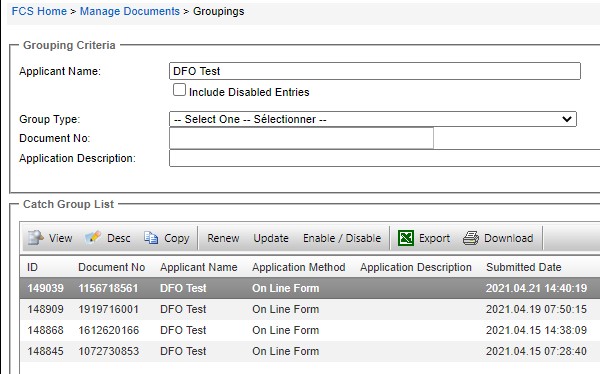Go to FCS Home breadcrumb link
The height and width of the screenshot is (374, 600).
39,11
